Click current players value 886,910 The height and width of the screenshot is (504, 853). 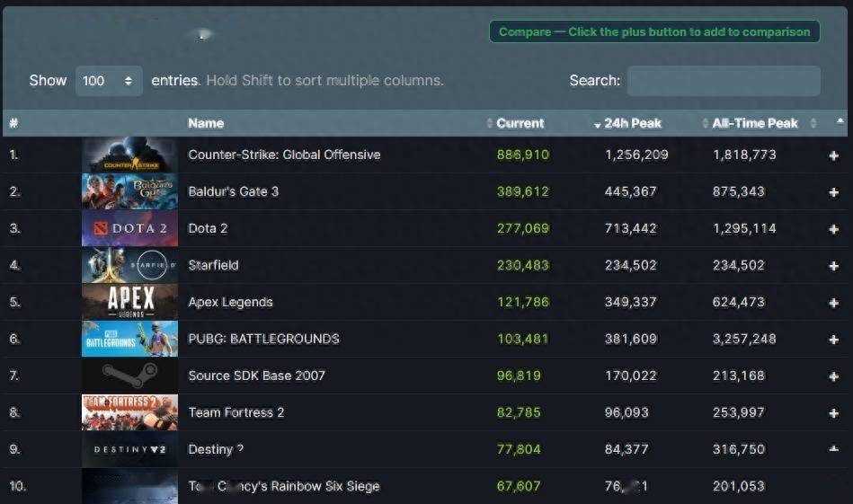[x=523, y=155]
